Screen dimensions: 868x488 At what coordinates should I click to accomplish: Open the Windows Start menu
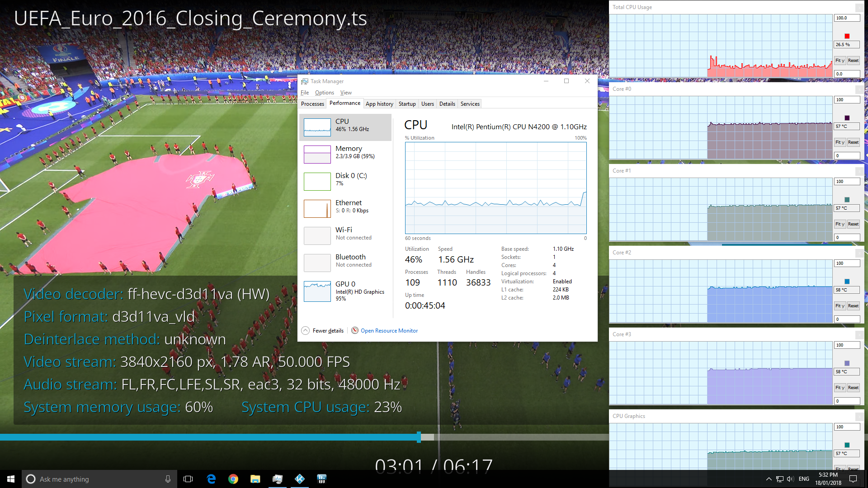[11, 479]
